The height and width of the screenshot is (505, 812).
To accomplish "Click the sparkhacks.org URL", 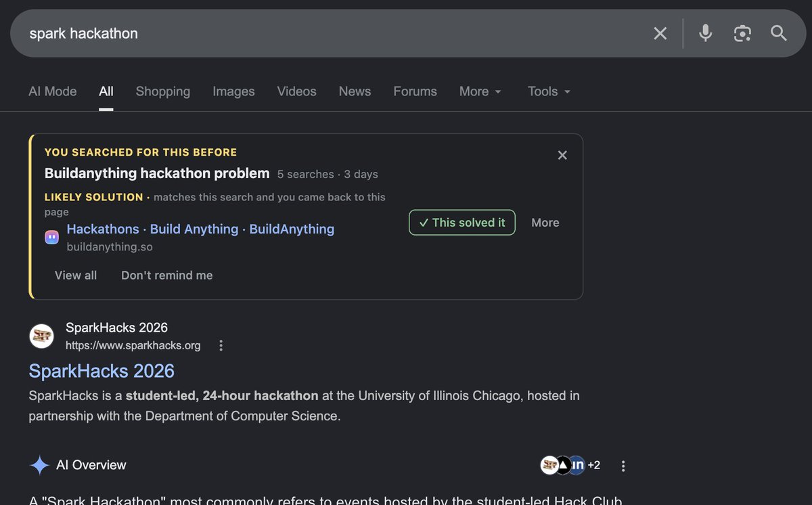I will 133,346.
